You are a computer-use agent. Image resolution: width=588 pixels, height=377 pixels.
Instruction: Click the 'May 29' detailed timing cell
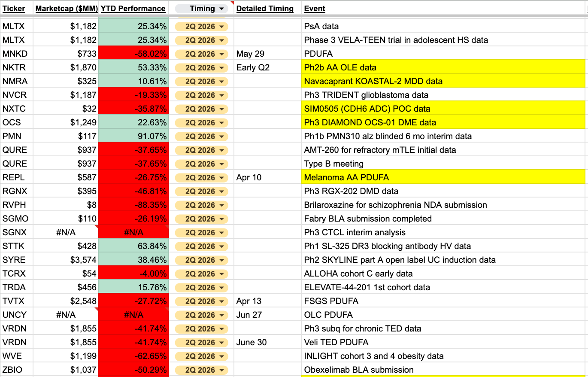pyautogui.click(x=268, y=54)
